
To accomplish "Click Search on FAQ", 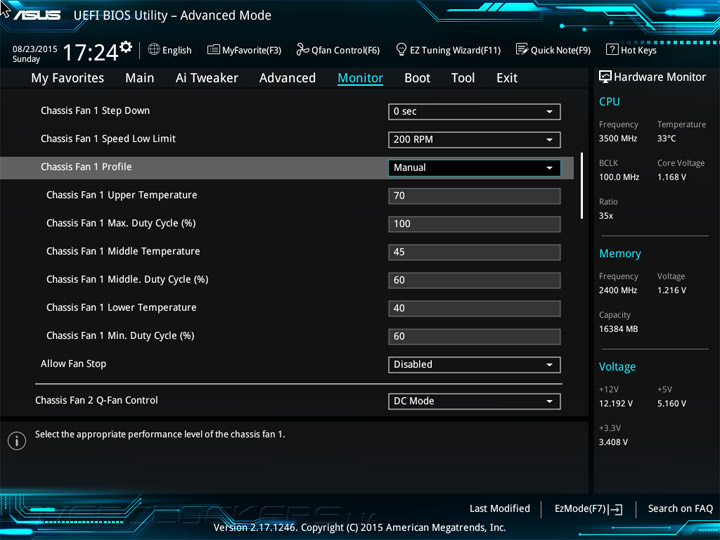I will tap(680, 508).
